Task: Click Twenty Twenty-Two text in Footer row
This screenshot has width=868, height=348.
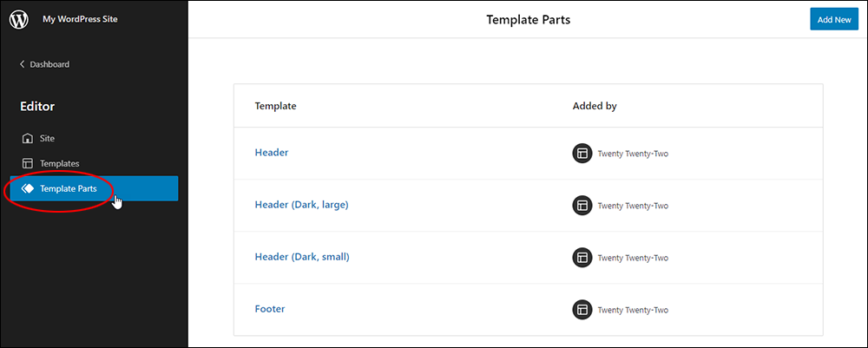Action: point(633,311)
